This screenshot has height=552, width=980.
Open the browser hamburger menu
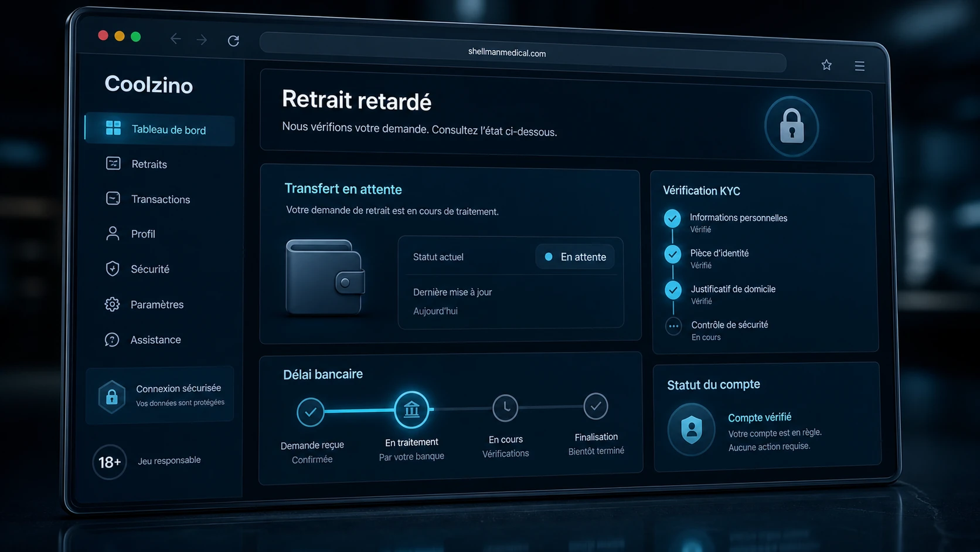tap(859, 66)
